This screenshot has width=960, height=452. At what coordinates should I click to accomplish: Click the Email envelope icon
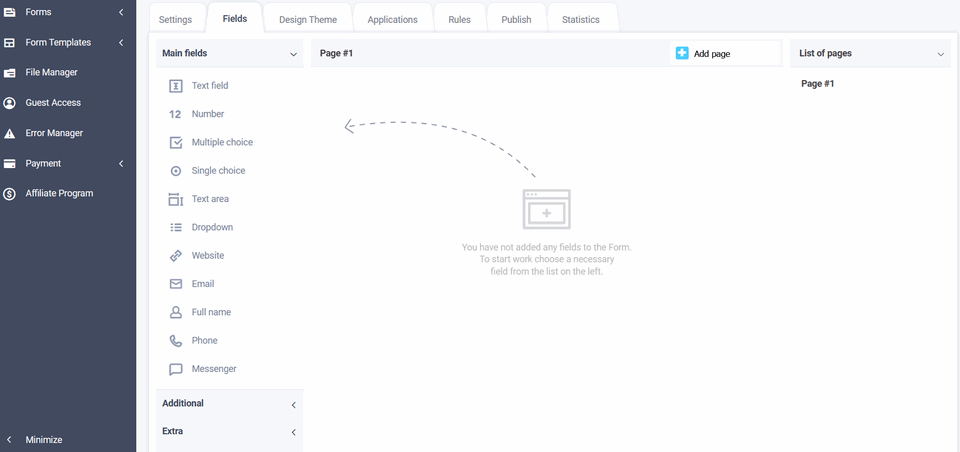click(176, 284)
